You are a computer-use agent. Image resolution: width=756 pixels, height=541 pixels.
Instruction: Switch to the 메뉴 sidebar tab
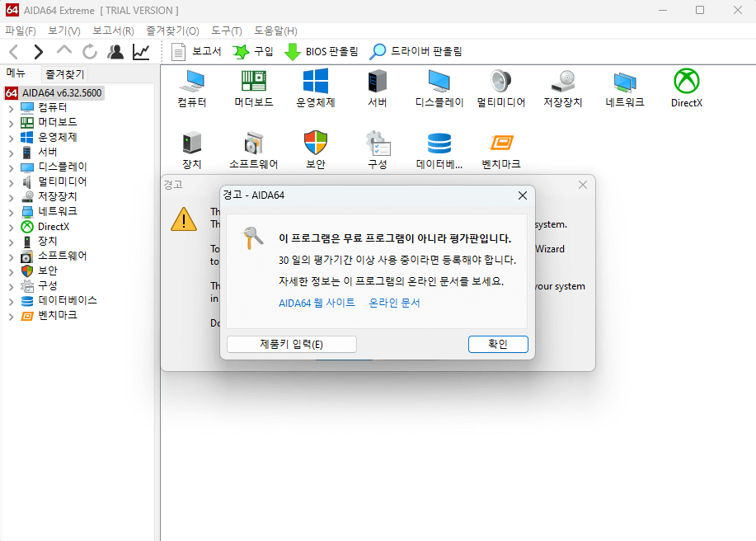(16, 73)
